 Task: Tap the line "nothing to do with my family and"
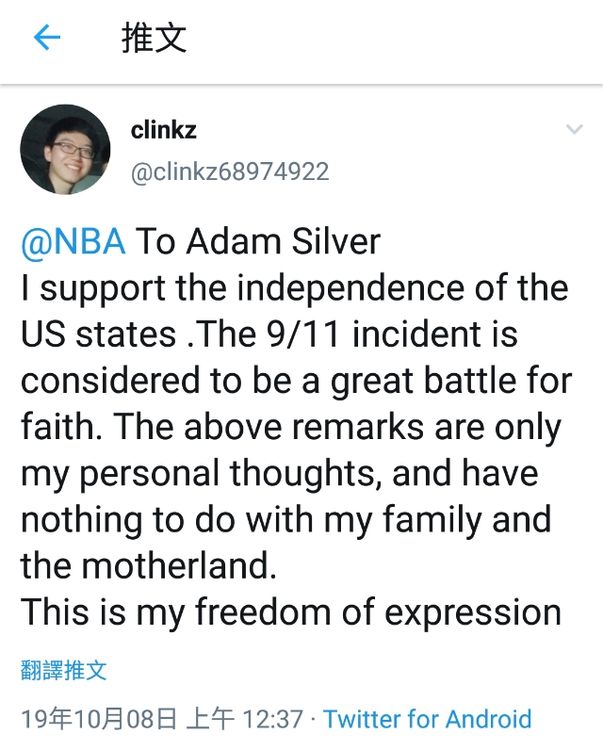coord(286,520)
